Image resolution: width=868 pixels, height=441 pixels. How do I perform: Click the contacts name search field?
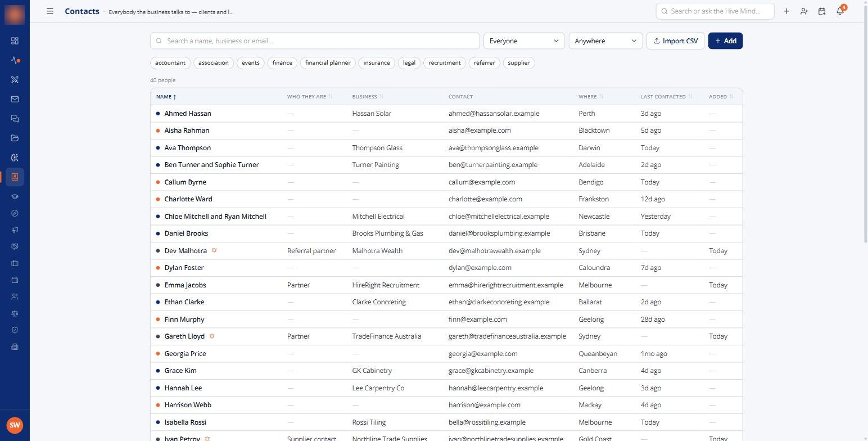[x=315, y=40]
